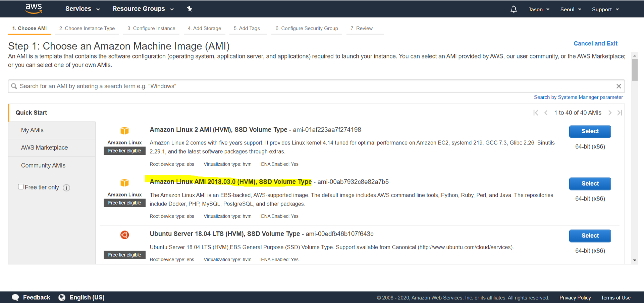Go to 4. Add Storage tab
Image resolution: width=644 pixels, height=303 pixels.
[x=204, y=29]
